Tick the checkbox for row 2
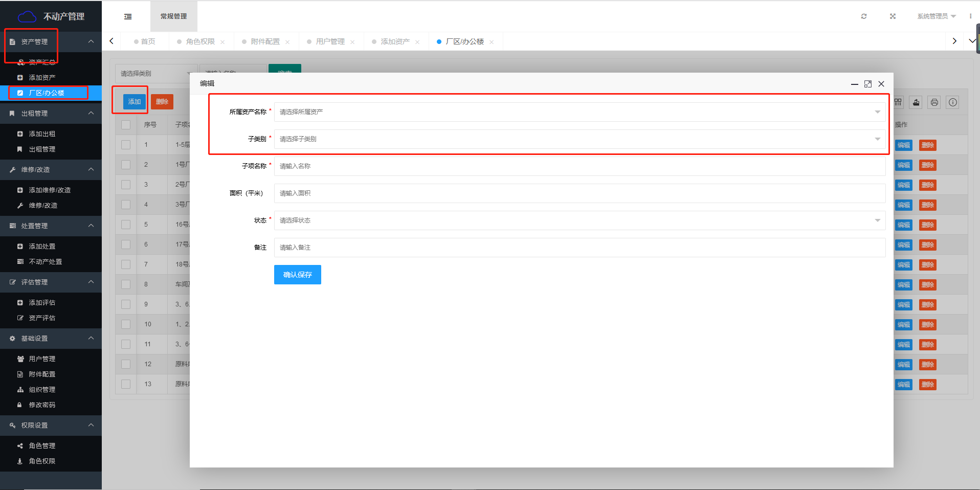 126,165
